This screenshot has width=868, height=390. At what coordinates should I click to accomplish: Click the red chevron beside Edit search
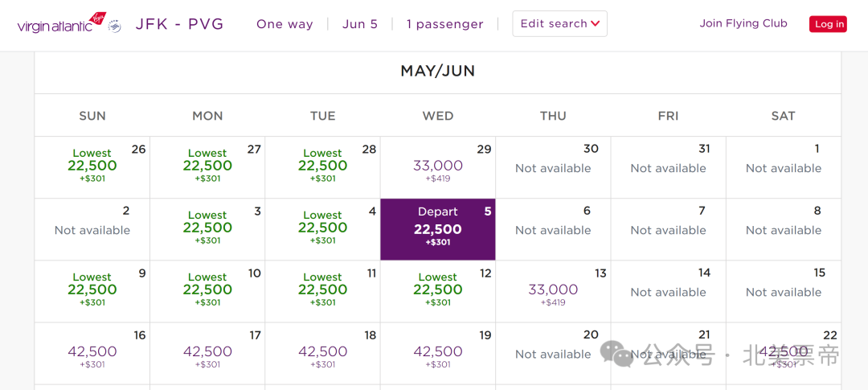coord(596,24)
